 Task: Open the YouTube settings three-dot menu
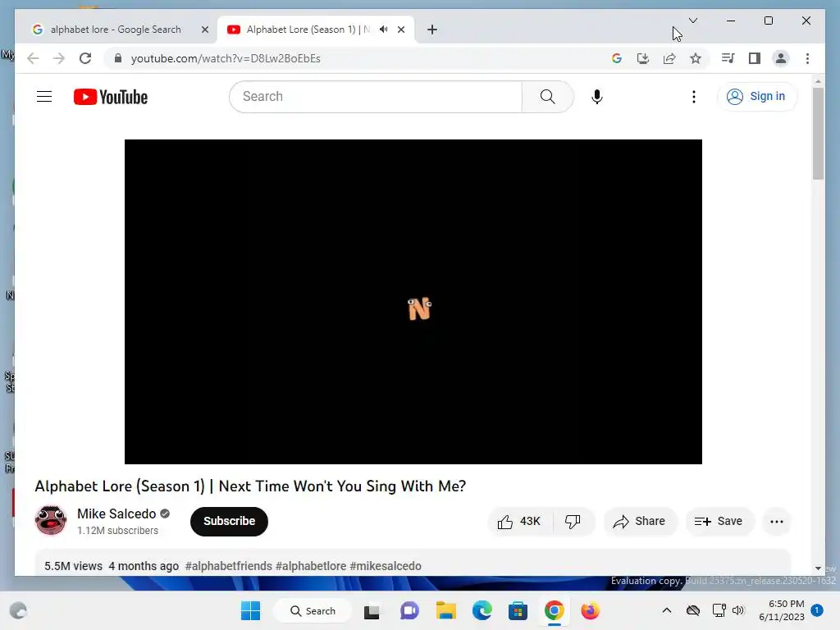click(694, 97)
